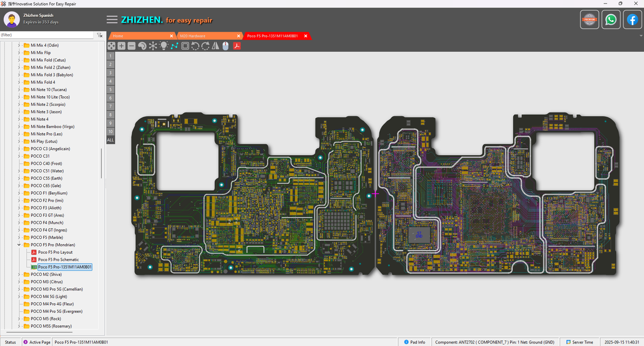644x346 pixels.
Task: Open the WhatsApp contact icon
Action: point(611,20)
